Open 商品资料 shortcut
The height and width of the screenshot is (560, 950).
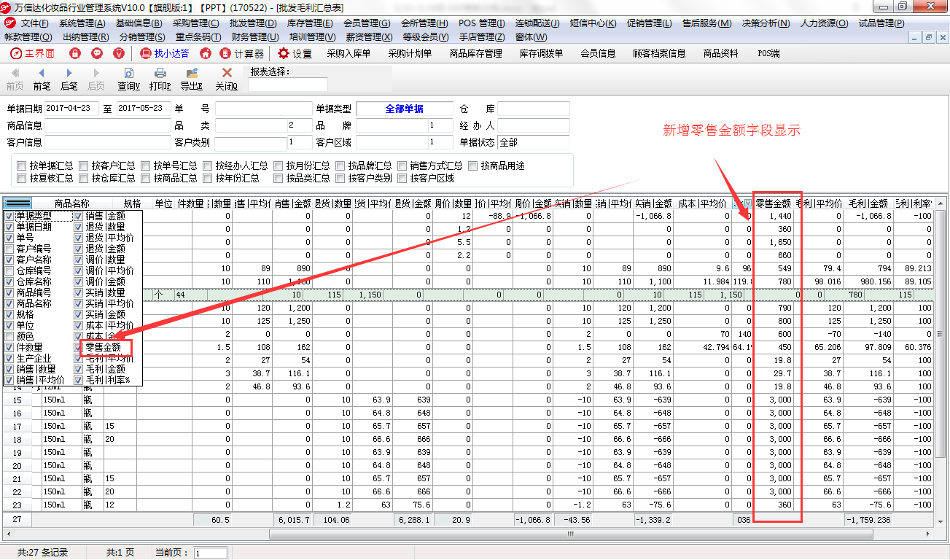pos(720,53)
